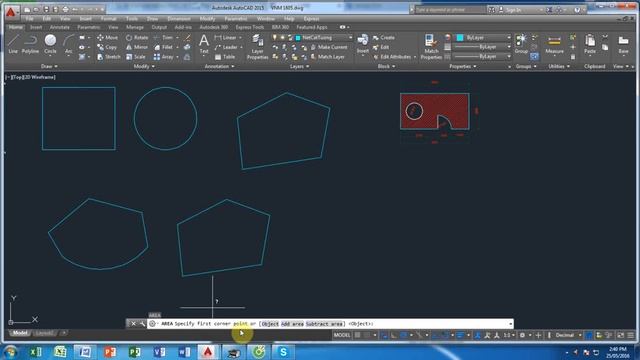Click the cyan object color swatch
Image resolution: width=640 pixels, height=360 pixels.
pos(460,38)
